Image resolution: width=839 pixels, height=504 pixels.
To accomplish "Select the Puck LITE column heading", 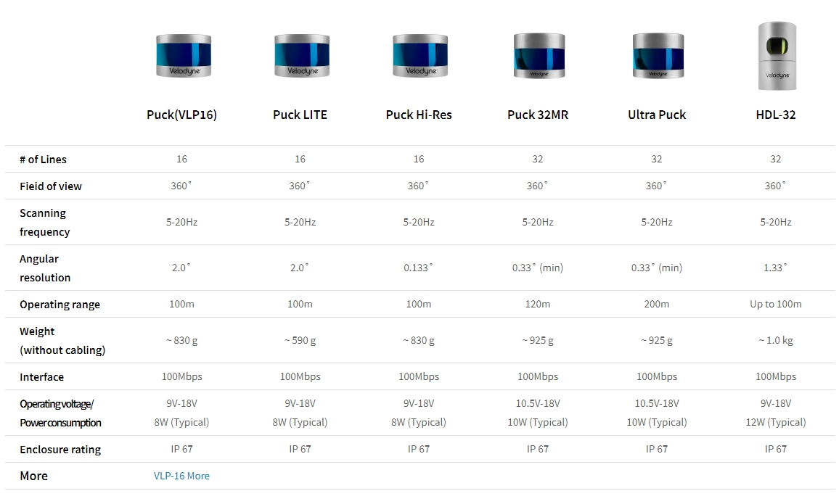I will [300, 115].
